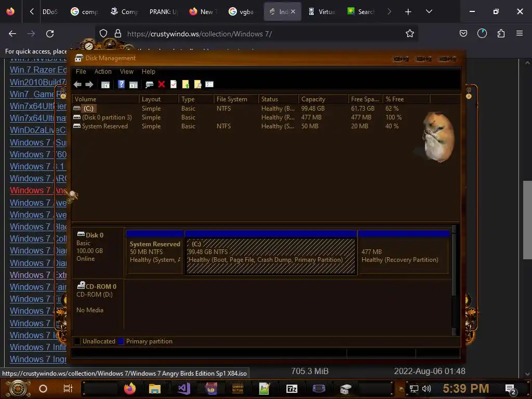Open the Firefox extensions puzzle icon
This screenshot has width=532, height=399.
[x=501, y=34]
